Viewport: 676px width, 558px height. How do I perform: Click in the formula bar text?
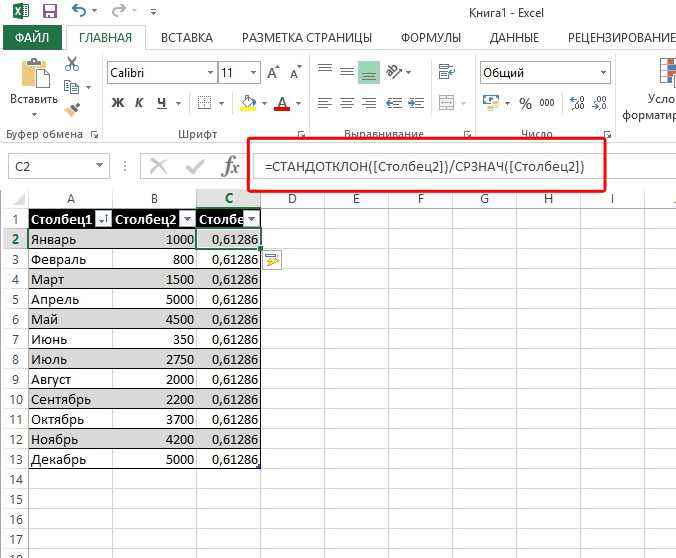pyautogui.click(x=425, y=166)
